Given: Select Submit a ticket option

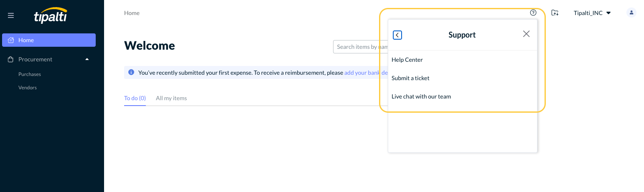Looking at the screenshot, I should 410,78.
